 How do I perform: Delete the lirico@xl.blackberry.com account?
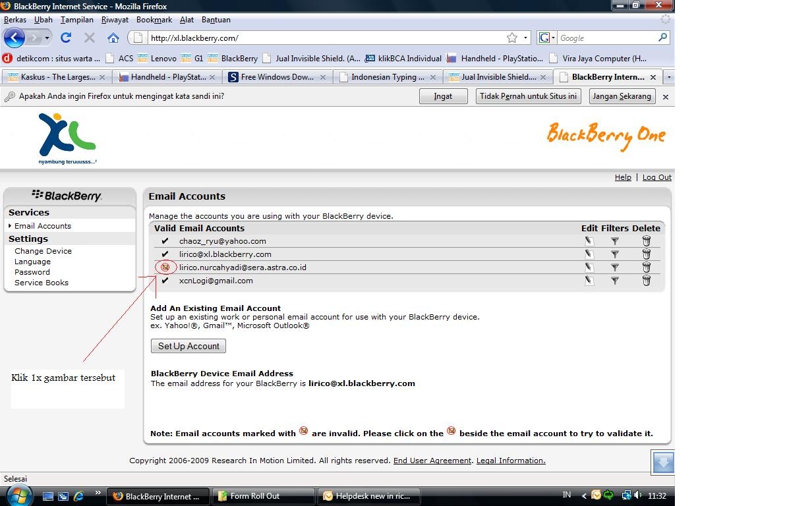click(647, 254)
